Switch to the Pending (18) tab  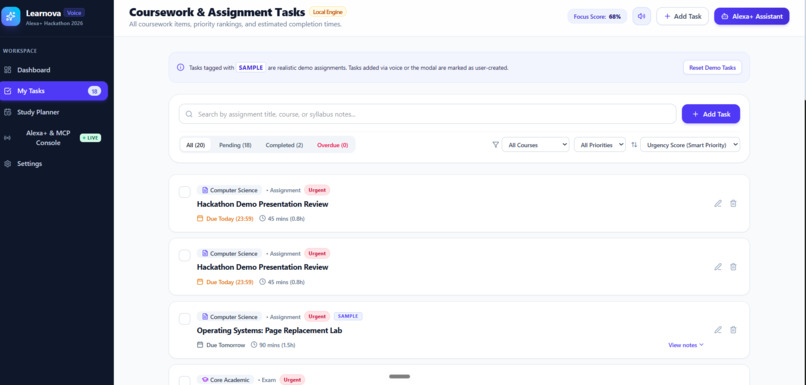(x=235, y=145)
